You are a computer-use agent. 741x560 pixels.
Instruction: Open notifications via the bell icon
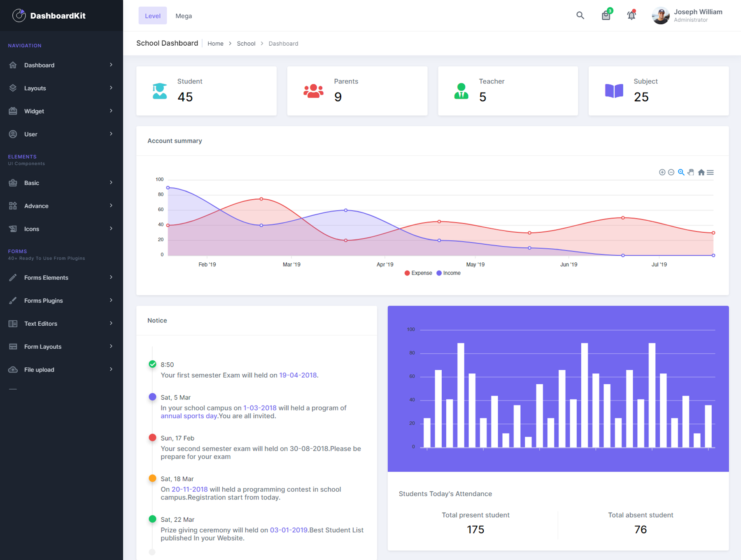pos(631,15)
